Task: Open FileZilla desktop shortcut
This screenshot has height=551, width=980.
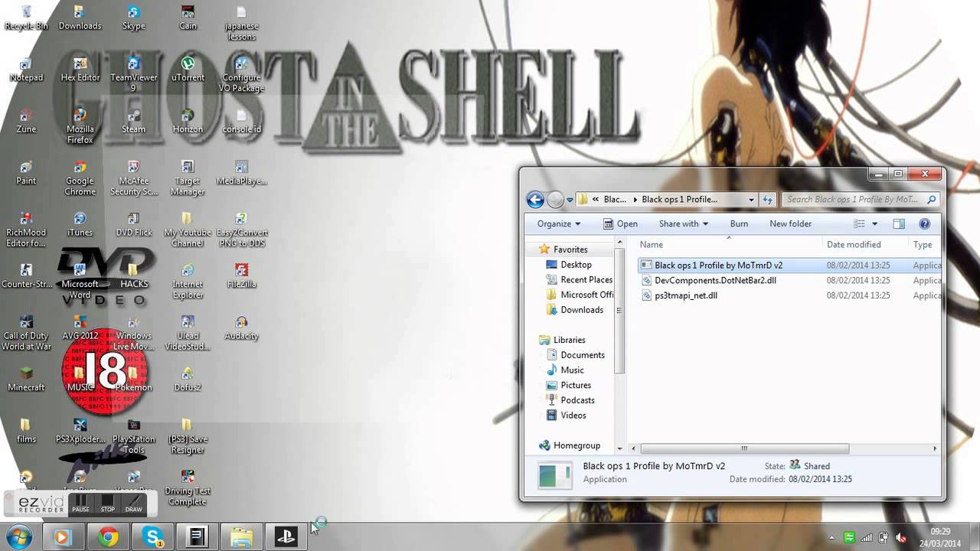Action: click(x=241, y=276)
